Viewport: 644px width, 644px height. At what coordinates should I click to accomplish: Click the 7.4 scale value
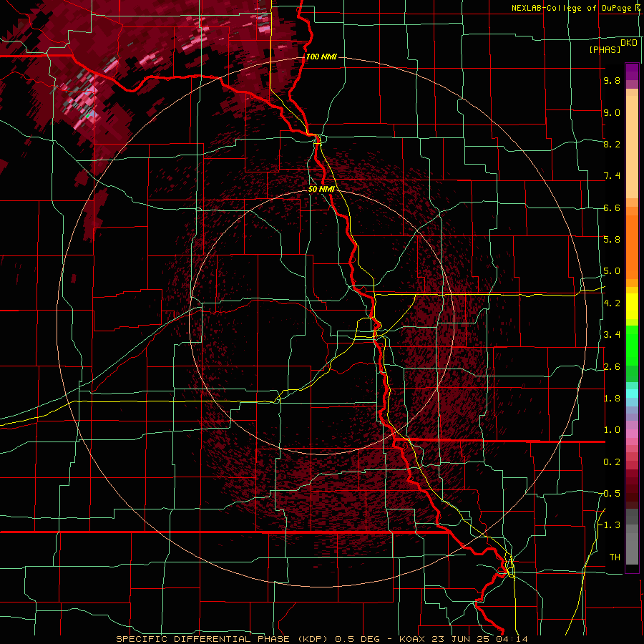(x=612, y=176)
